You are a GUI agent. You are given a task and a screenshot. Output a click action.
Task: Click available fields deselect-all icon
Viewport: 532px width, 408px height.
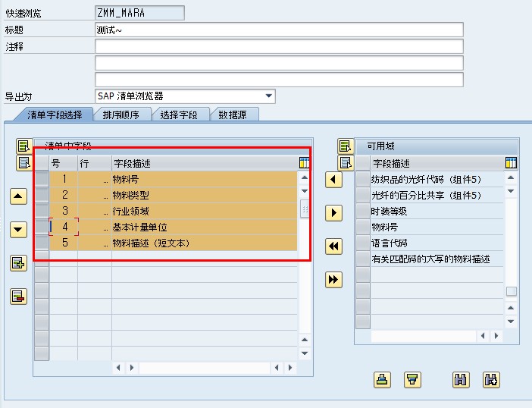click(346, 163)
